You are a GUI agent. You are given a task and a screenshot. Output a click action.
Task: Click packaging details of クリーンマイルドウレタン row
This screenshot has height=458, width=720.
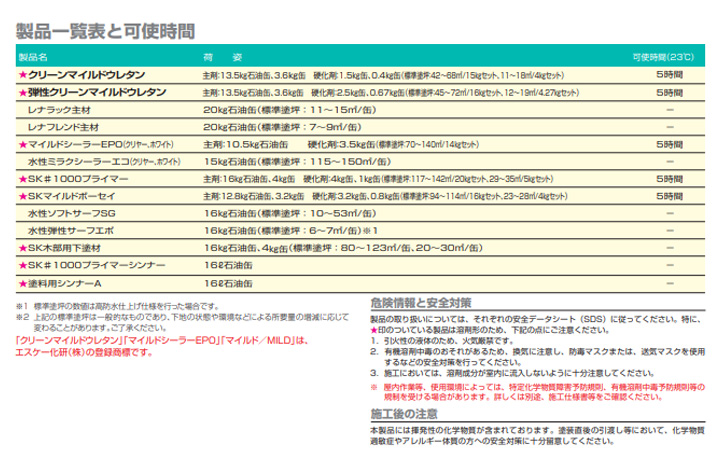pyautogui.click(x=383, y=75)
